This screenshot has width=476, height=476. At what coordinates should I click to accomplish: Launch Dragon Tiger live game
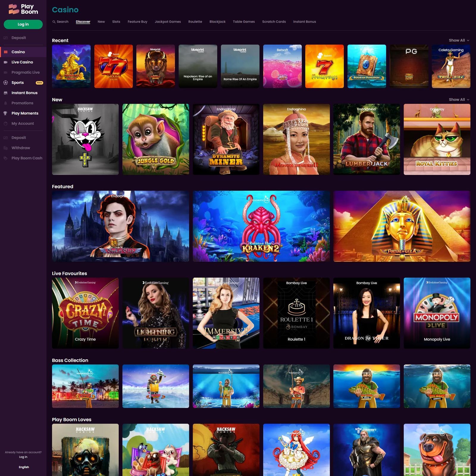[367, 313]
